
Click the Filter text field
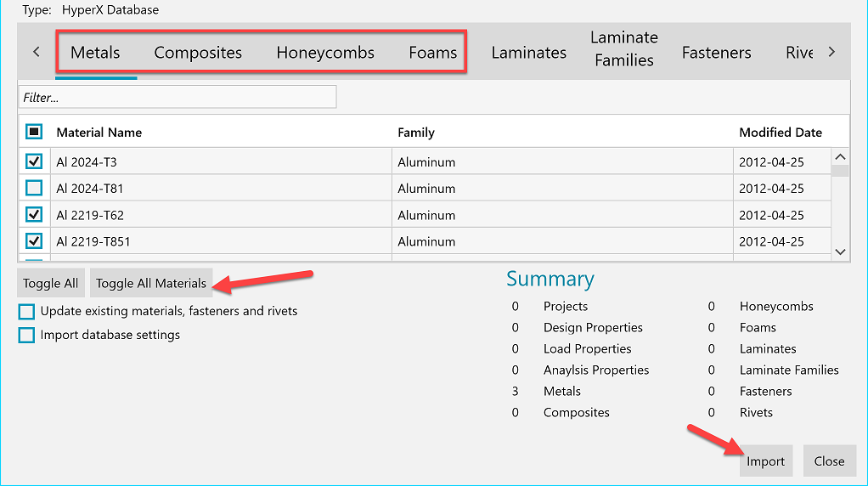[178, 97]
